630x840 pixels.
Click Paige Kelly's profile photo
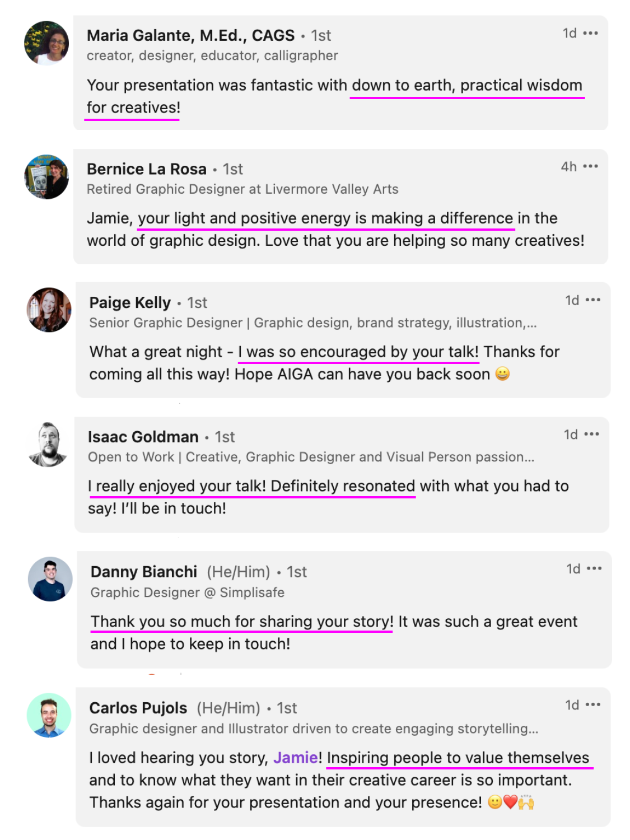point(49,310)
